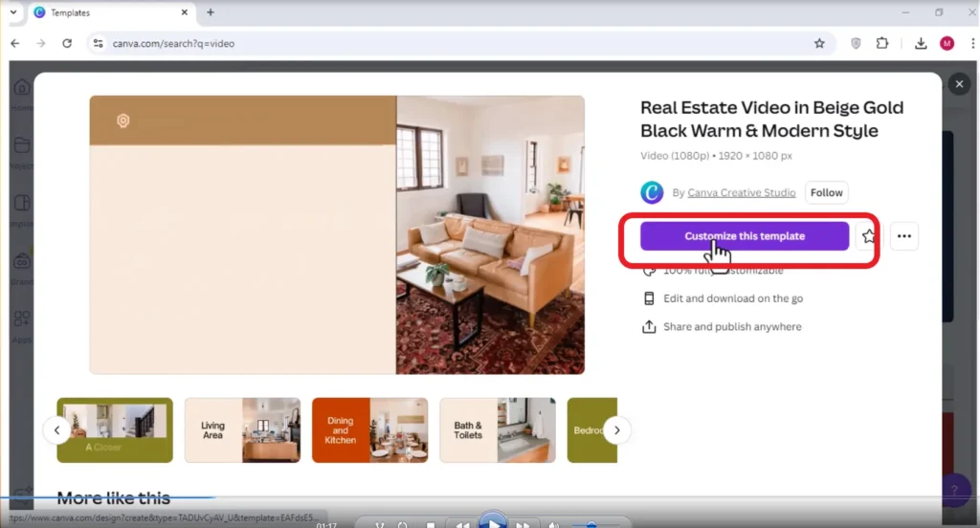
Task: Open a new browser tab
Action: [x=211, y=12]
